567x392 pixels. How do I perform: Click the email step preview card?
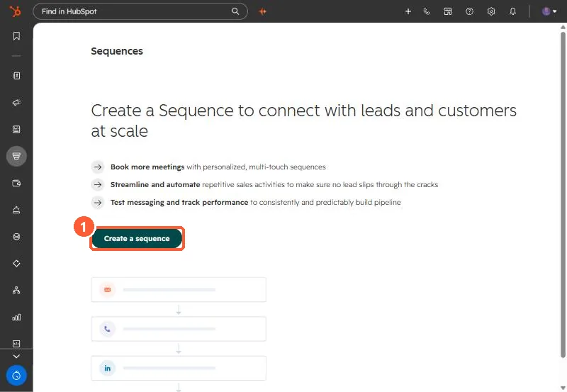pos(179,290)
